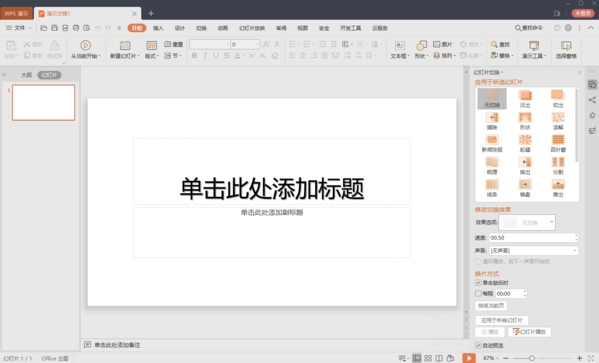Toggle italic formatting (I)
The width and height of the screenshot is (599, 363).
(205, 56)
